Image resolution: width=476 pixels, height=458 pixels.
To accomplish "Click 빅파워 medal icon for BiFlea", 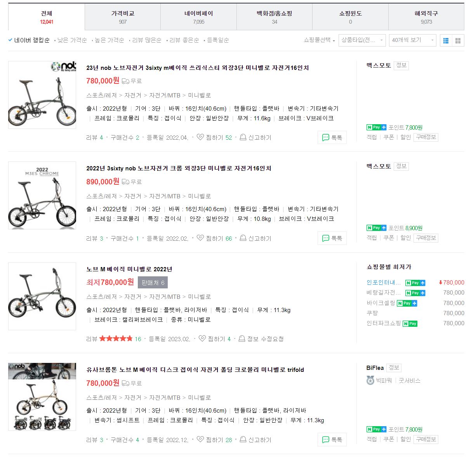I will [x=370, y=380].
